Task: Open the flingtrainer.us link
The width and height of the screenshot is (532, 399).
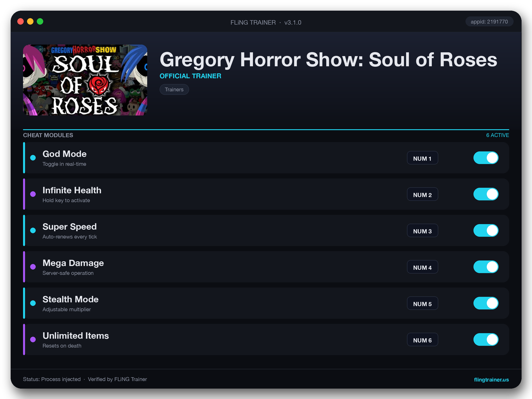Action: [x=491, y=379]
